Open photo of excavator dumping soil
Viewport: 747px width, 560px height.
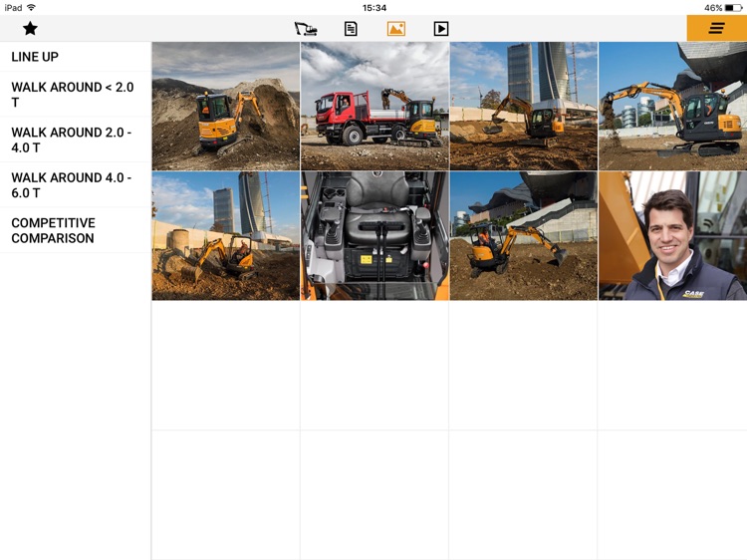tap(672, 106)
